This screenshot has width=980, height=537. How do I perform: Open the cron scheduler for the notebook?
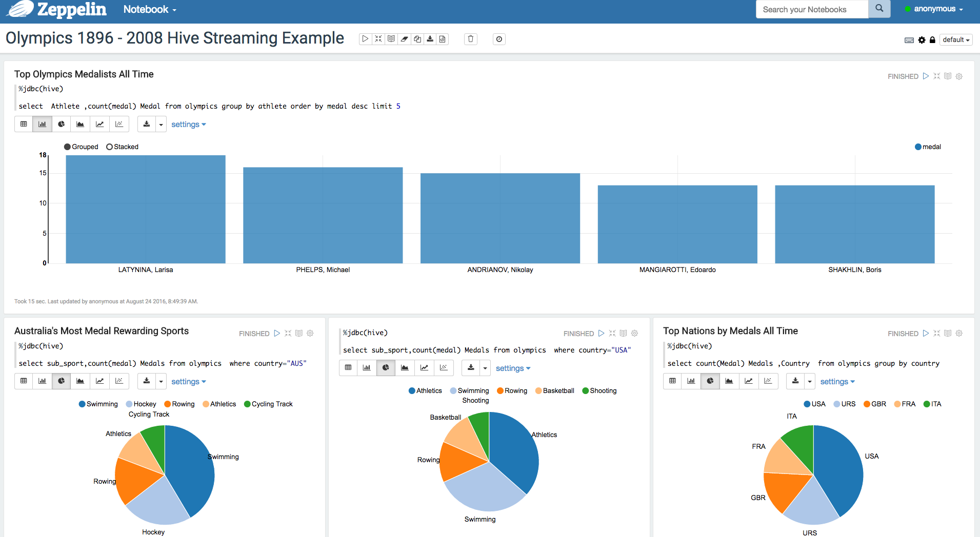coord(498,39)
